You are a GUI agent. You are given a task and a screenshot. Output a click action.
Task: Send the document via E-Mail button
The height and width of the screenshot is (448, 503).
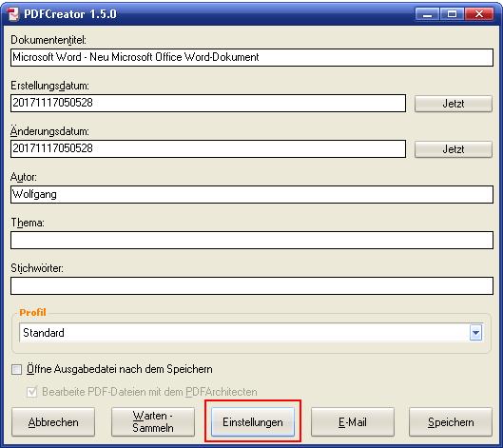(353, 422)
